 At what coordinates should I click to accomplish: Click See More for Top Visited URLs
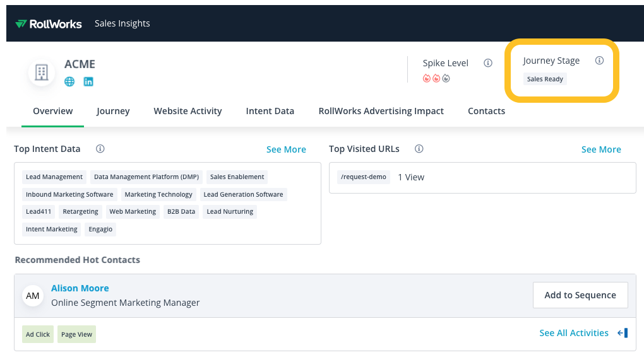click(601, 149)
